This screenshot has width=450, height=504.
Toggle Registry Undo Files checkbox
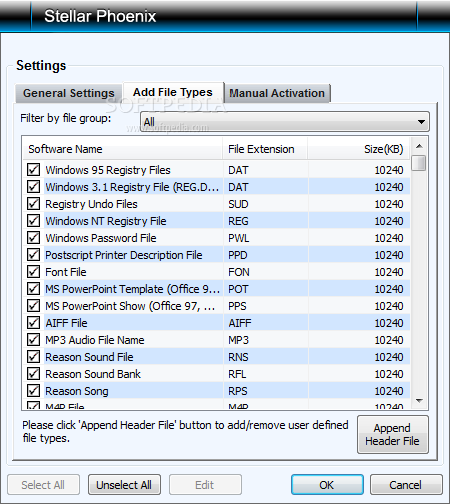coord(33,204)
